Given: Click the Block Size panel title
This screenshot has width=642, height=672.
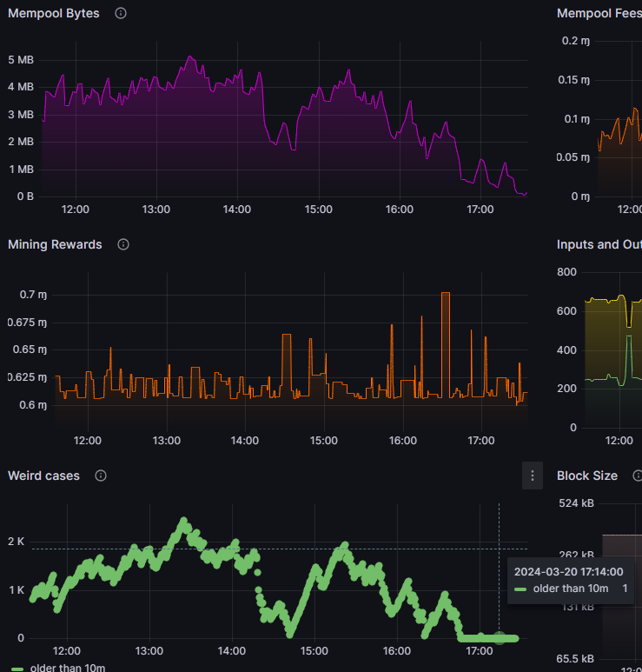Looking at the screenshot, I should click(x=587, y=476).
